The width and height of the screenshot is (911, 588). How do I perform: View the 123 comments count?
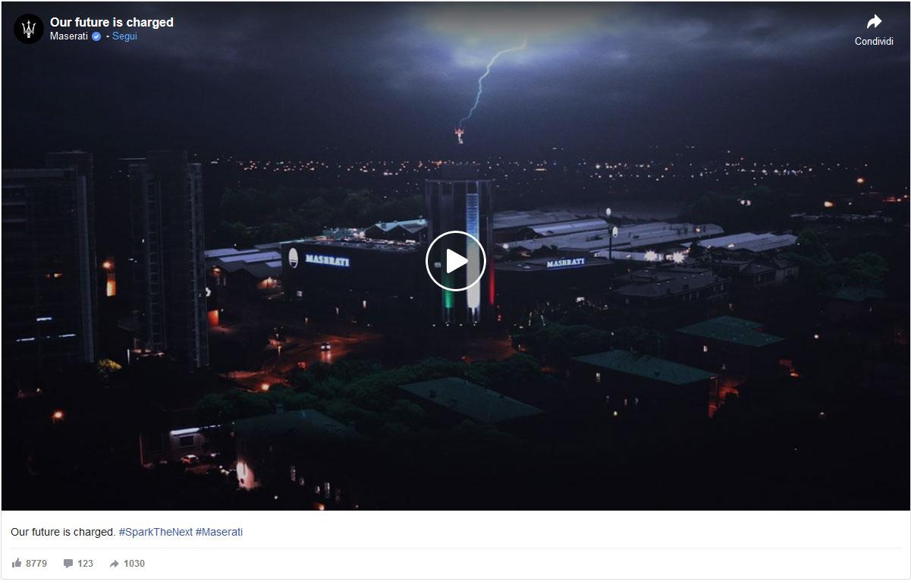(85, 564)
